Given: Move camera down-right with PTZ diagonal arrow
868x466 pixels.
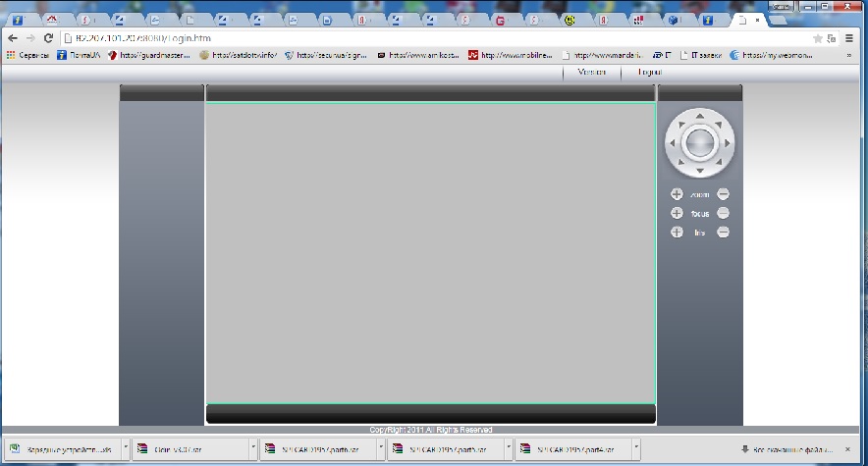Looking at the screenshot, I should point(719,162).
